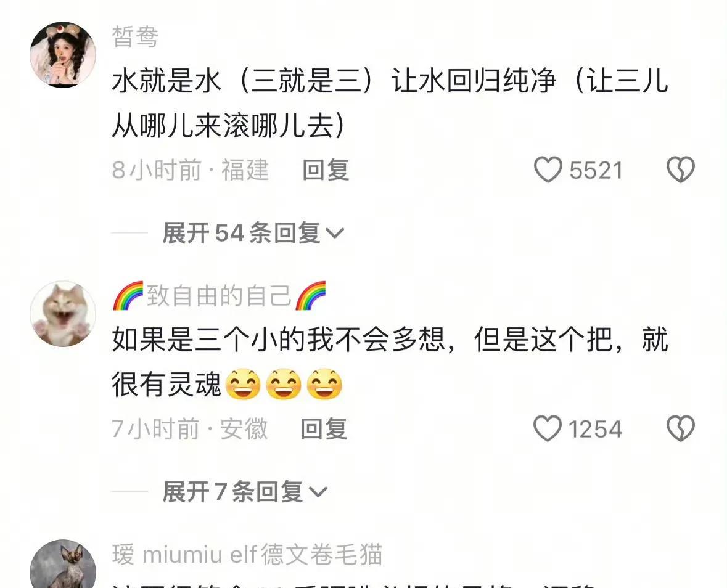The image size is (727, 588).
Task: Open username 致自由的自己
Action: 220,296
